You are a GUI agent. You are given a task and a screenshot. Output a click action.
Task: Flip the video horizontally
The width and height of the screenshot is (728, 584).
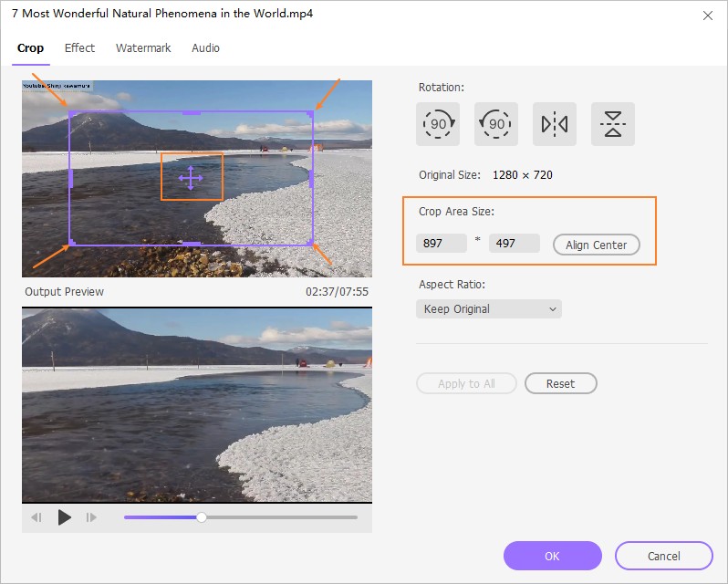[x=555, y=124]
